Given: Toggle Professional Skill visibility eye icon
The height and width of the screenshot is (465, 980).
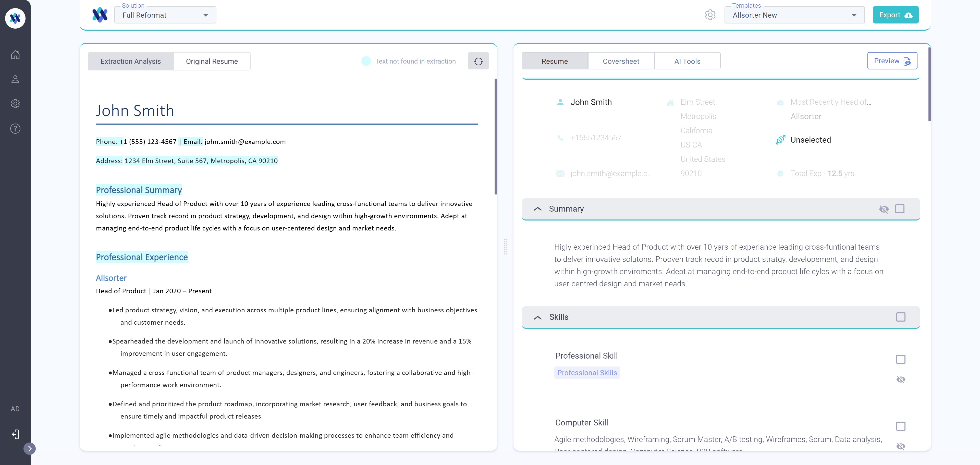Looking at the screenshot, I should pos(900,380).
